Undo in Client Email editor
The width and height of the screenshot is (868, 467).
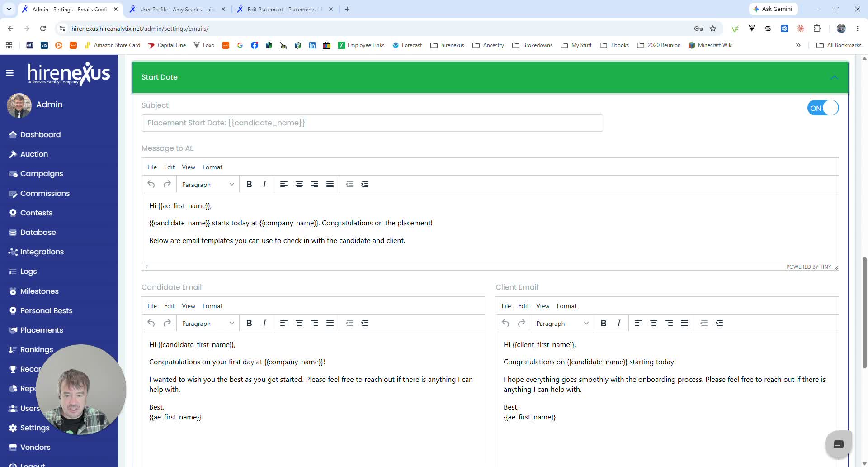click(x=506, y=323)
